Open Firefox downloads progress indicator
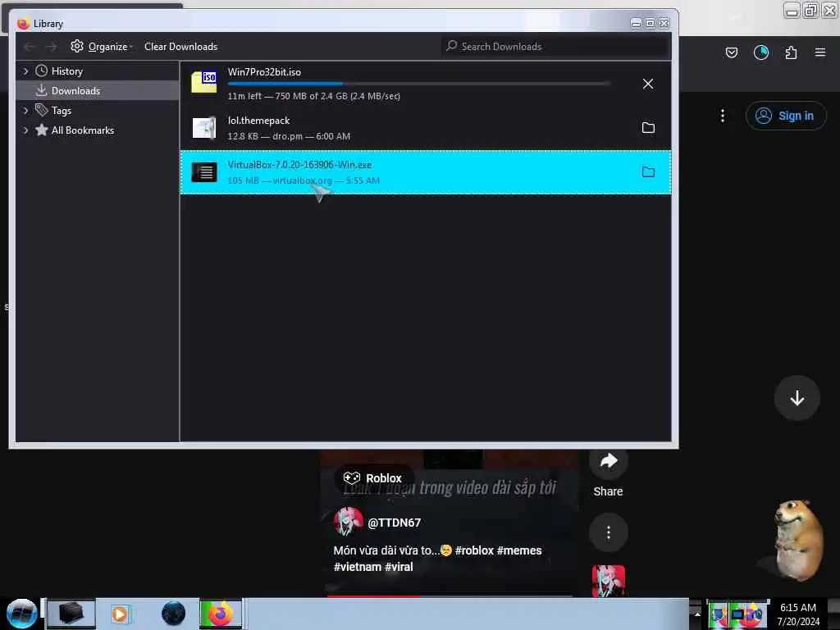 coord(760,52)
